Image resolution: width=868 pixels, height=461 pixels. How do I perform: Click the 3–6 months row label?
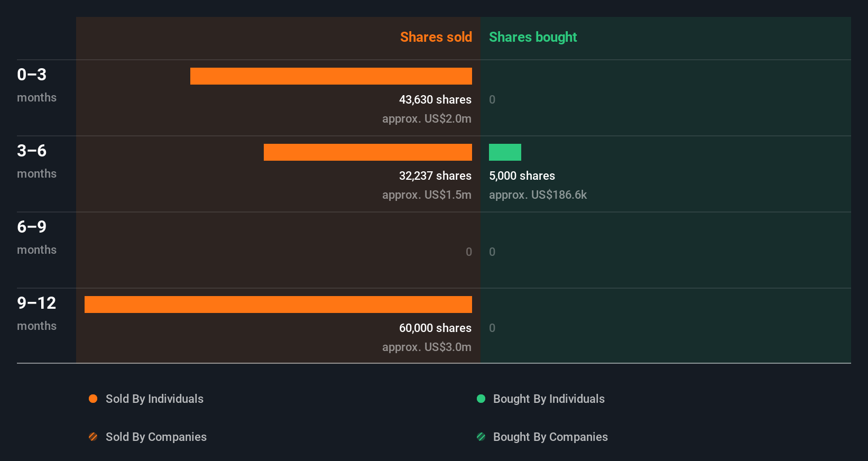[36, 161]
